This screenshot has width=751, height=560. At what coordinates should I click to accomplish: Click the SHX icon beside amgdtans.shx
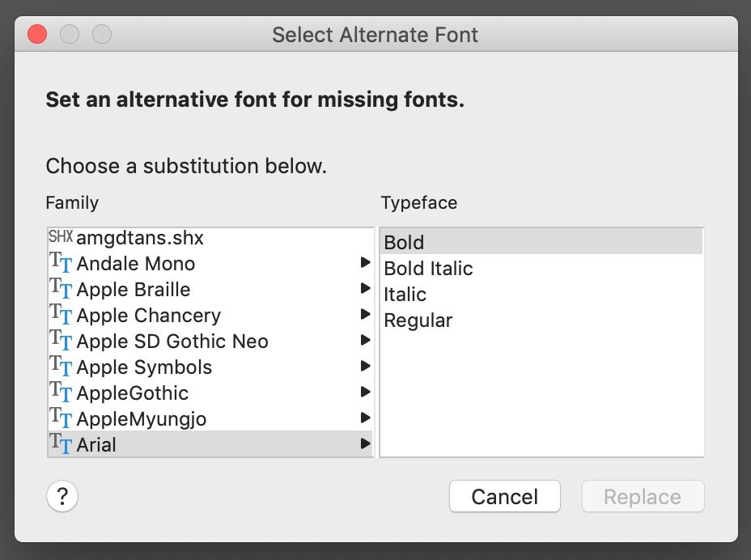(x=60, y=238)
